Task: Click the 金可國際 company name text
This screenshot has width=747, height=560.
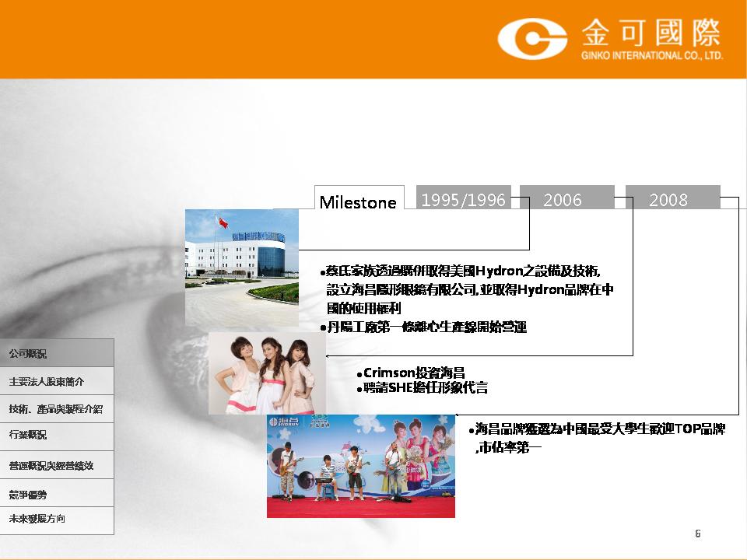Action: coord(651,33)
